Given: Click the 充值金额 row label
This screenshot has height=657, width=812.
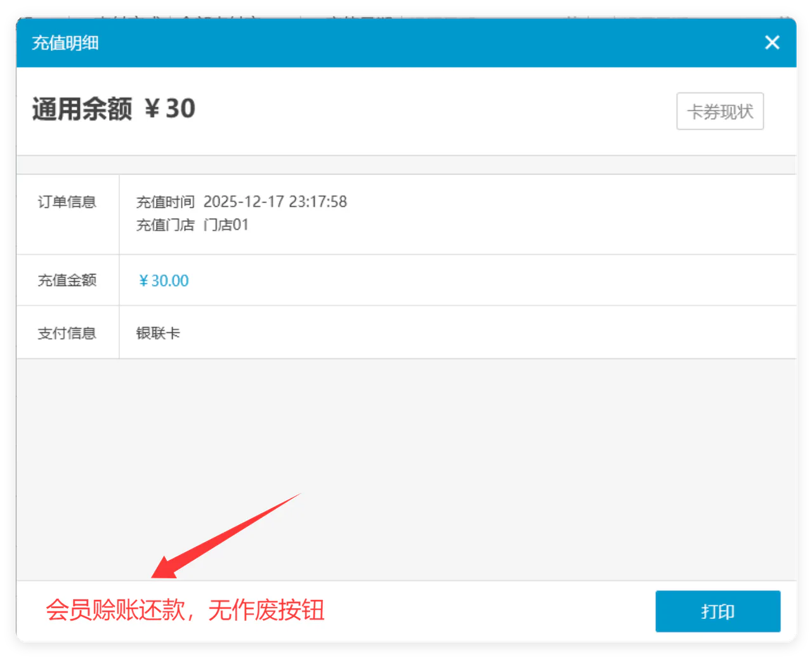Looking at the screenshot, I should click(67, 280).
